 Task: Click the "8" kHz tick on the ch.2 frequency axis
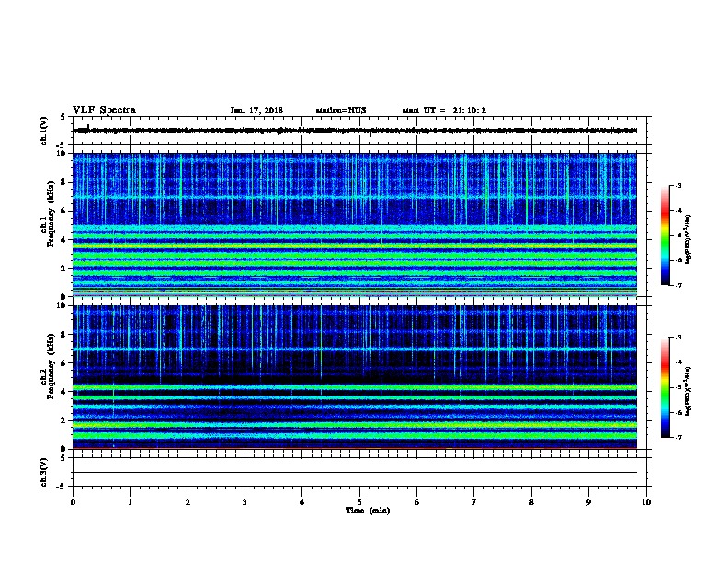click(63, 335)
